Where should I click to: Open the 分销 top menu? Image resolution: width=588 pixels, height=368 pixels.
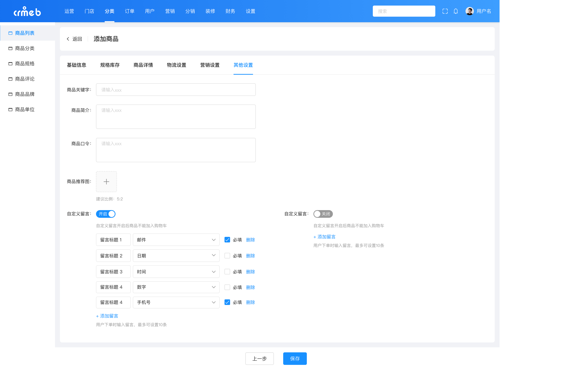190,11
